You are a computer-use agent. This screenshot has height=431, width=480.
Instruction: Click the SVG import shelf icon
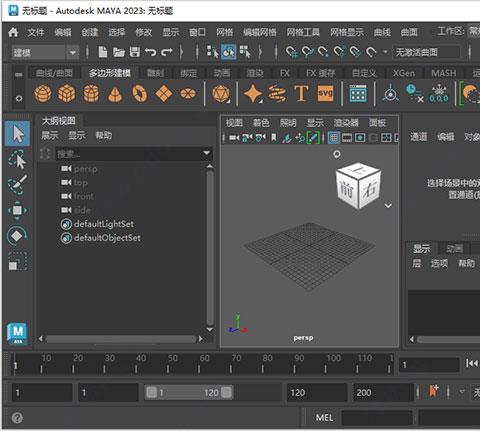pos(325,94)
